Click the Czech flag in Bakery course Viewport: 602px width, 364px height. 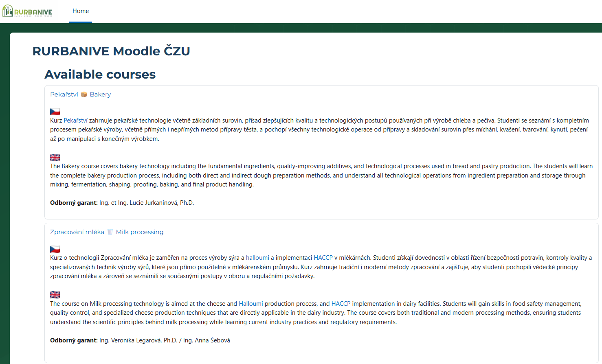[x=55, y=112]
